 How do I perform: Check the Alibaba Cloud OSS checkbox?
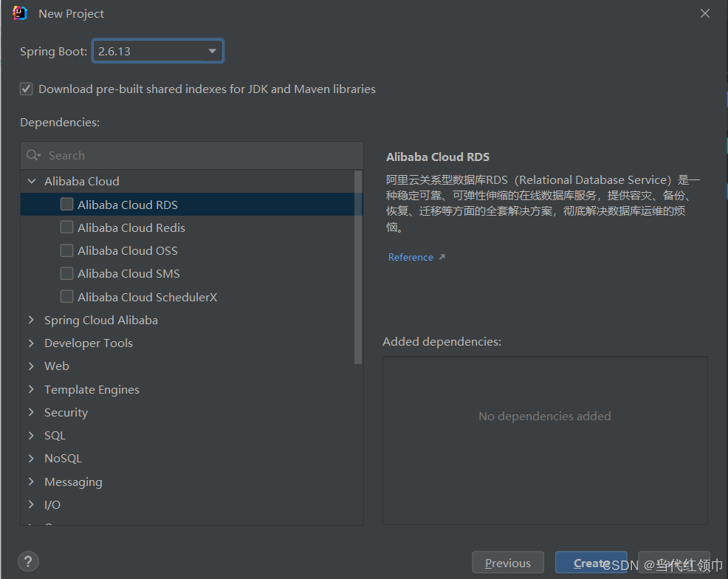coord(67,250)
